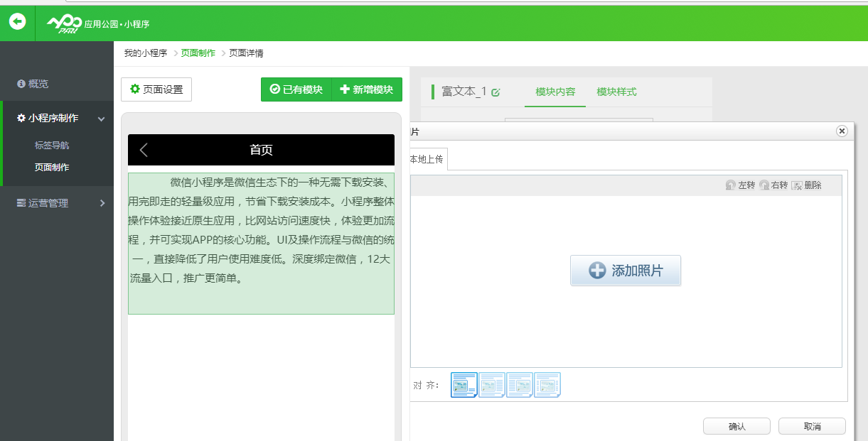The height and width of the screenshot is (441, 868).
Task: Tap the back chevron in phone preview header
Action: [144, 150]
